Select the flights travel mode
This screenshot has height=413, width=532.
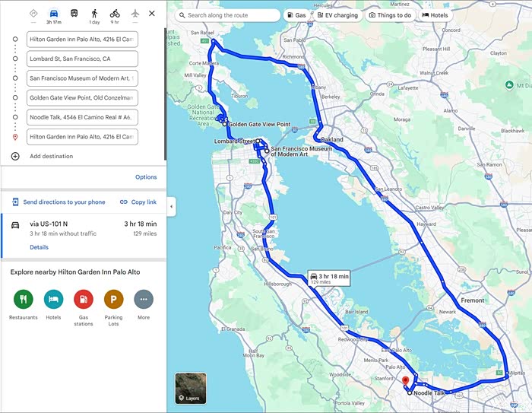tap(135, 14)
